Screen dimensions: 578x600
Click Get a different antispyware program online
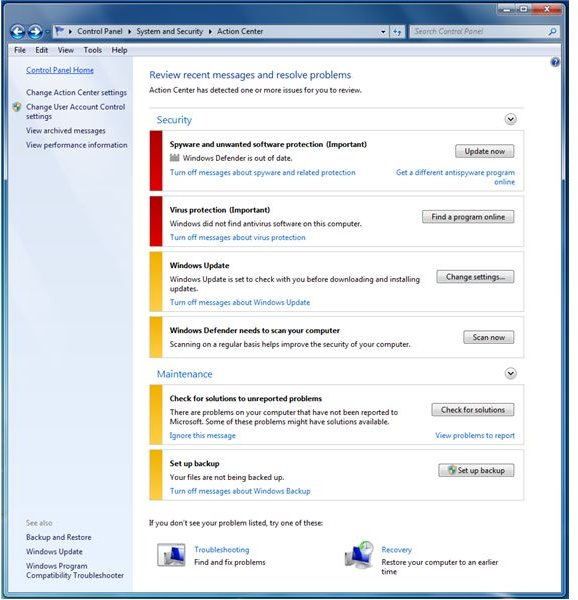tap(455, 177)
